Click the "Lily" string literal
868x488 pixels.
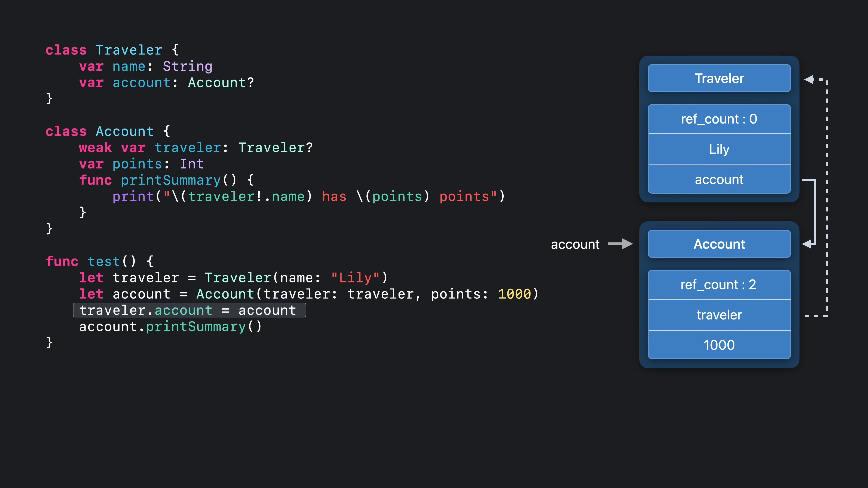pos(355,278)
